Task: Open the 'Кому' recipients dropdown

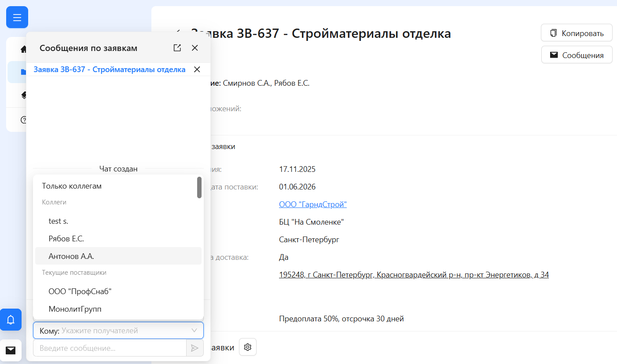Action: click(x=118, y=330)
